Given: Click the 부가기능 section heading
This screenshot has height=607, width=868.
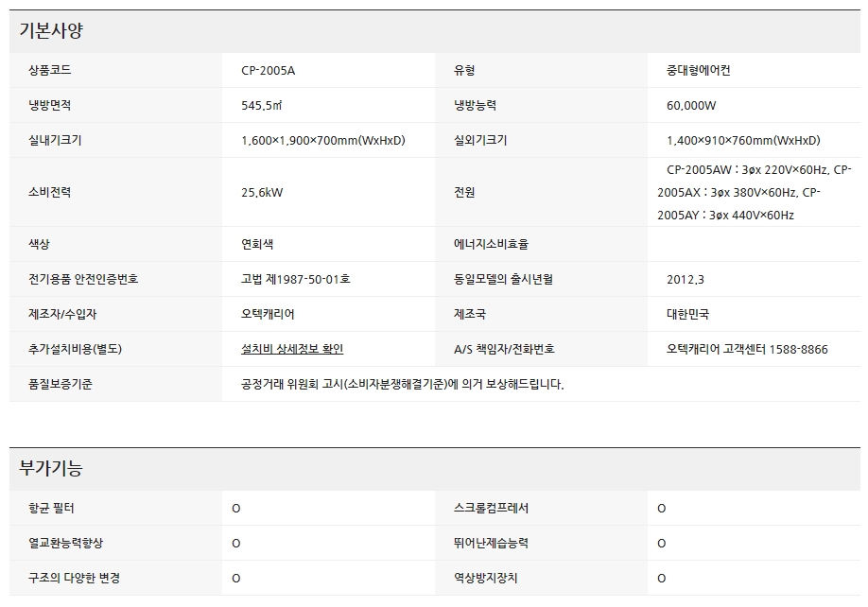Looking at the screenshot, I should coord(52,468).
